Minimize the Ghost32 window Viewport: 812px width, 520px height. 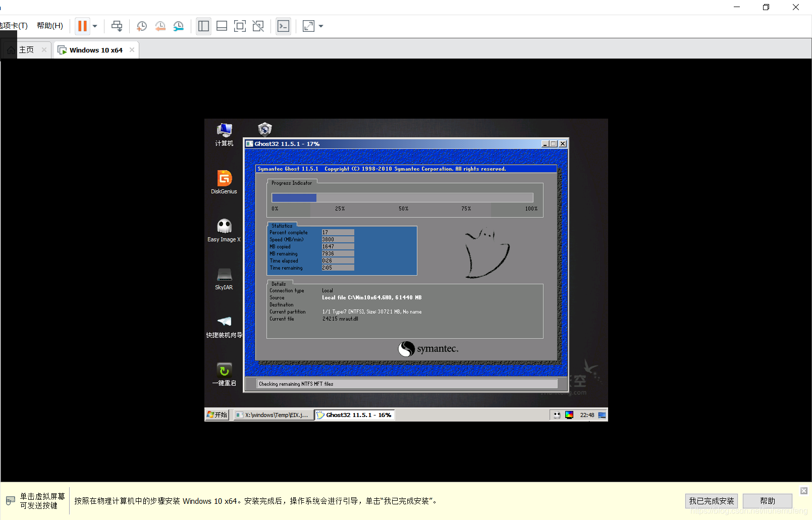(x=545, y=144)
